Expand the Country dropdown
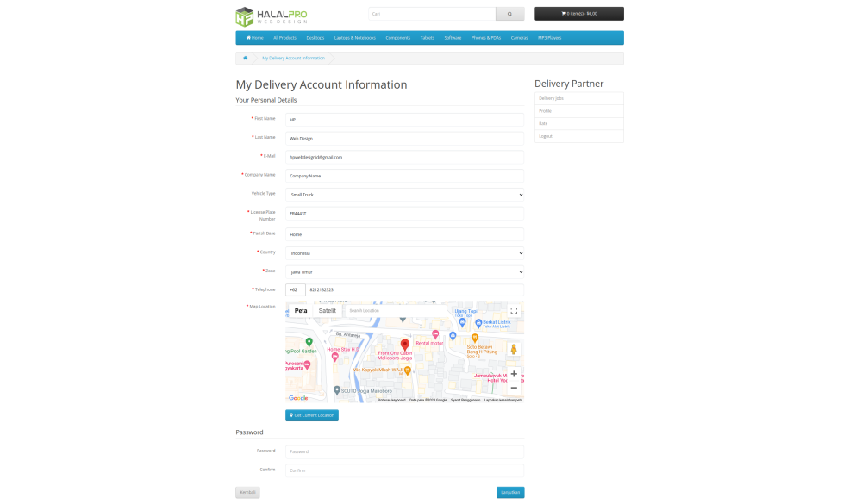The image size is (862, 504). 404,253
